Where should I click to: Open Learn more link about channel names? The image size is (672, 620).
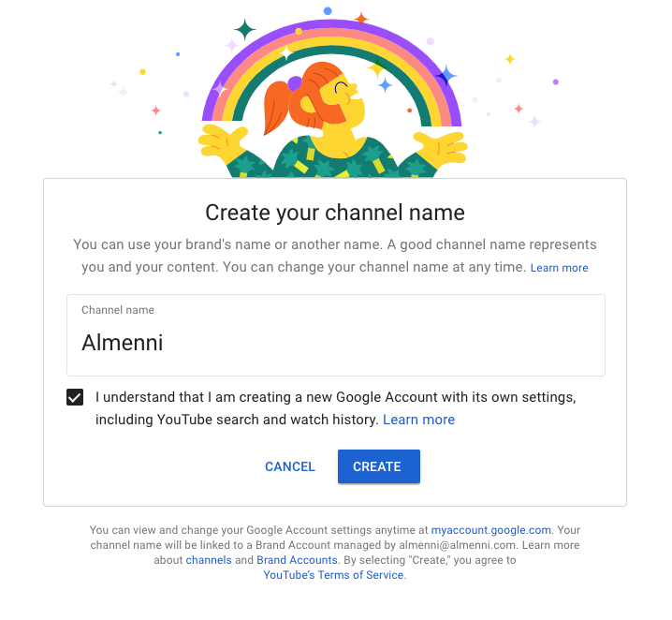click(559, 268)
